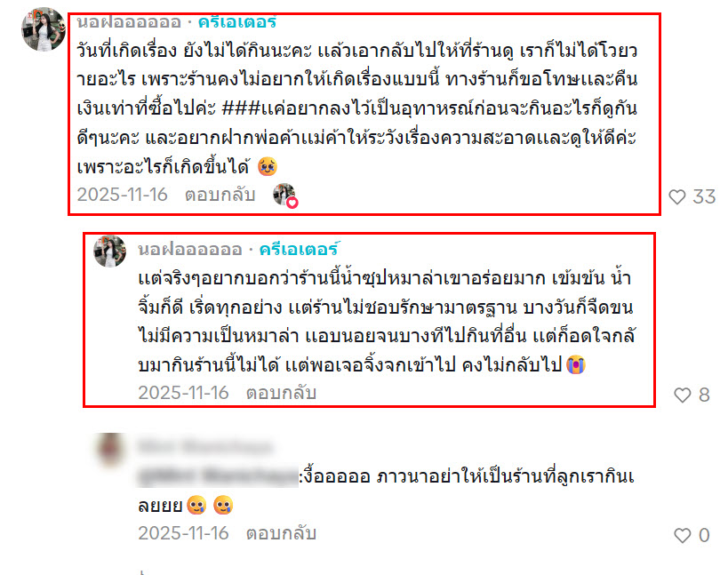Click the blurred mention in last comment
This screenshot has height=575, width=728.
pyautogui.click(x=218, y=476)
